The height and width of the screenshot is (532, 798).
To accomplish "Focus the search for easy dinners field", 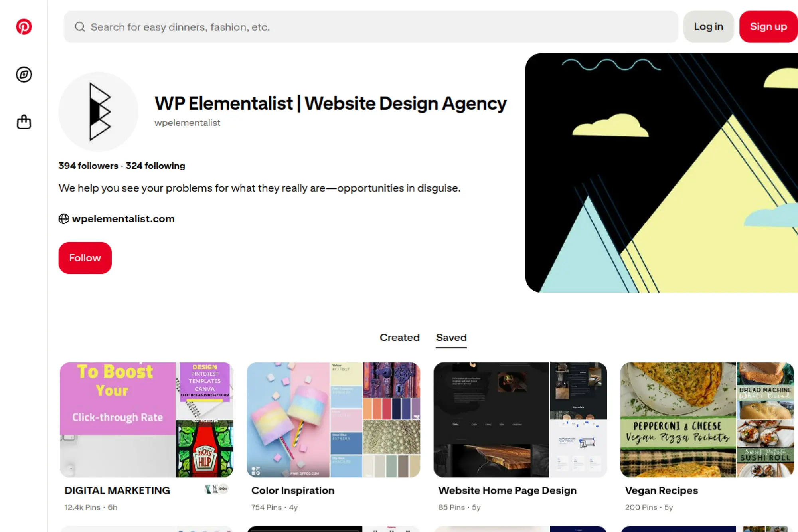I will pyautogui.click(x=371, y=27).
